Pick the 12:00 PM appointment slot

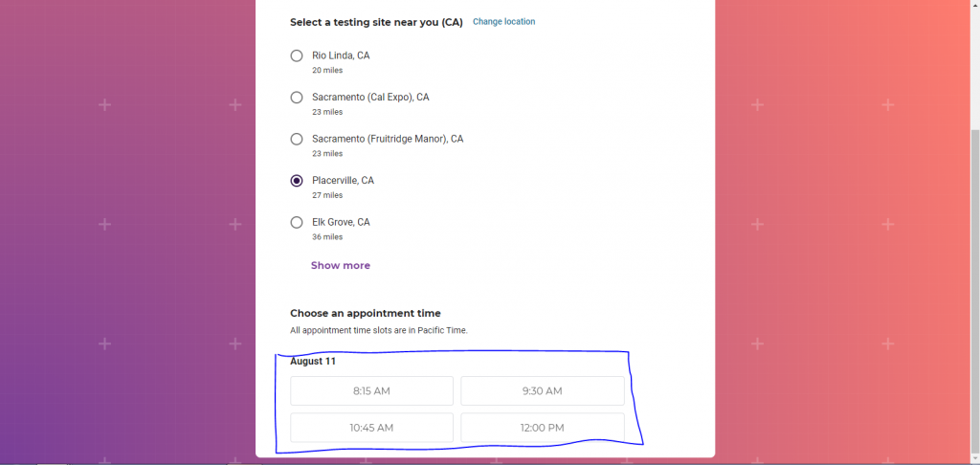point(542,428)
